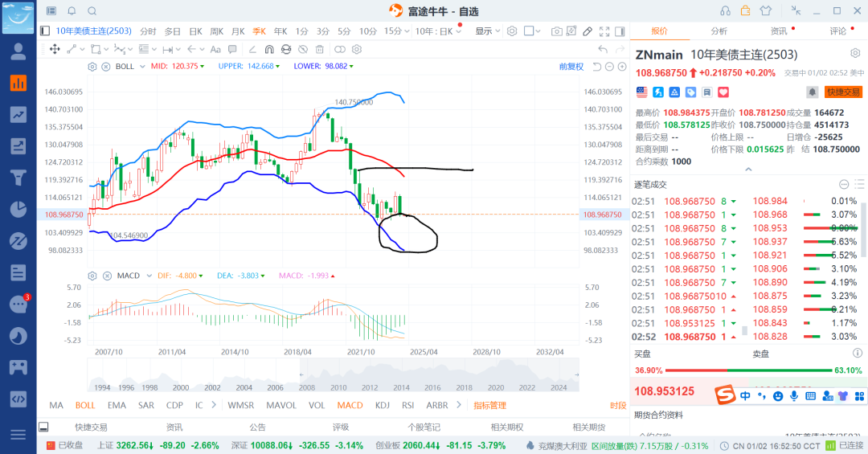Select the comment bubble drawing tool
The image size is (868, 454).
(232, 49)
